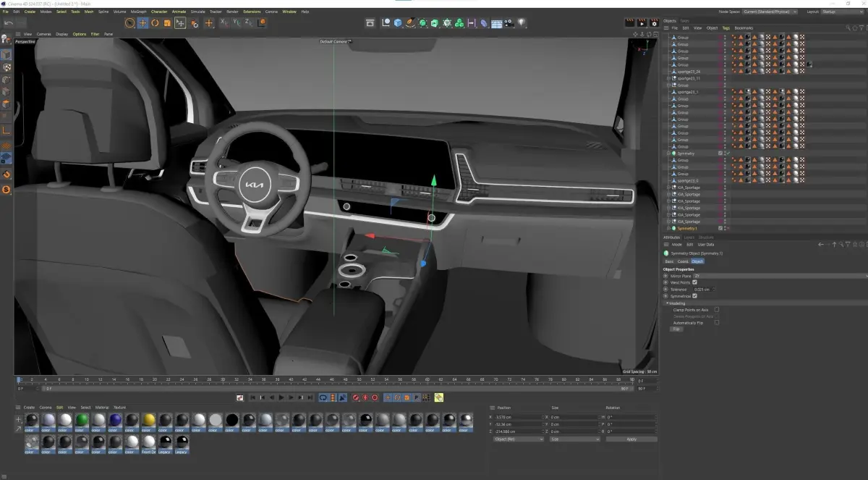868x480 pixels.
Task: Switch to the Basic tab in Attributes
Action: 669,261
